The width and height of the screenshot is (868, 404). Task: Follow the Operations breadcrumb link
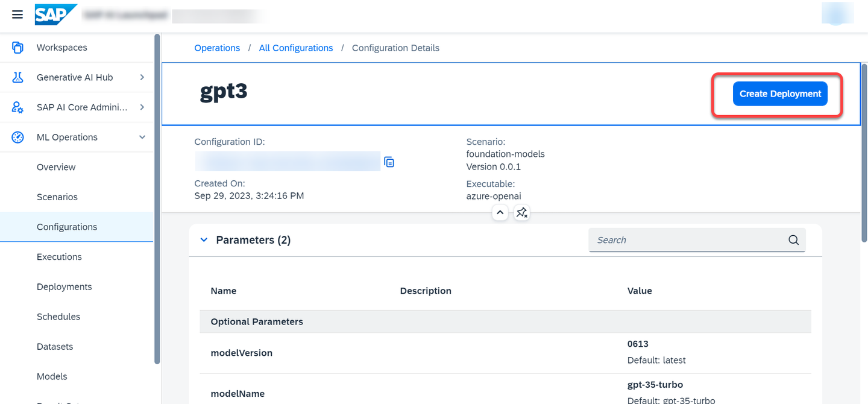coord(217,48)
